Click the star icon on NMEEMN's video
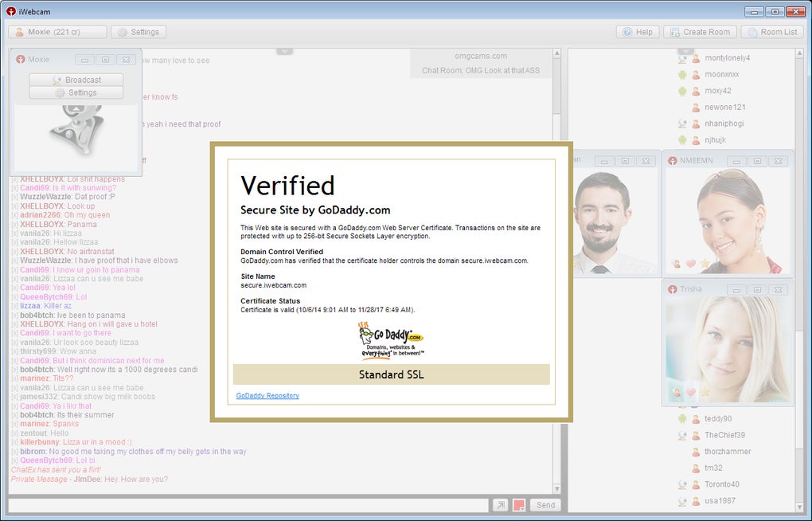The image size is (812, 521). [x=705, y=264]
